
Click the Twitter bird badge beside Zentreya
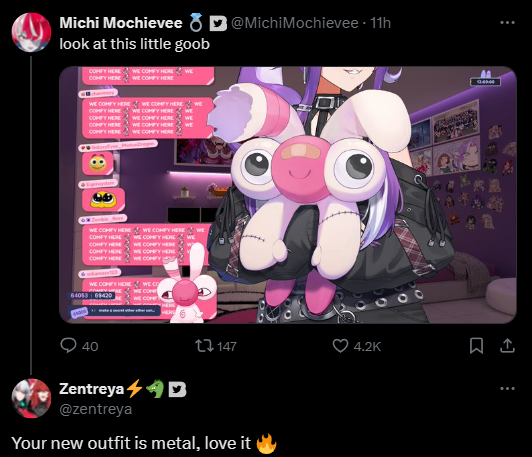coord(177,389)
